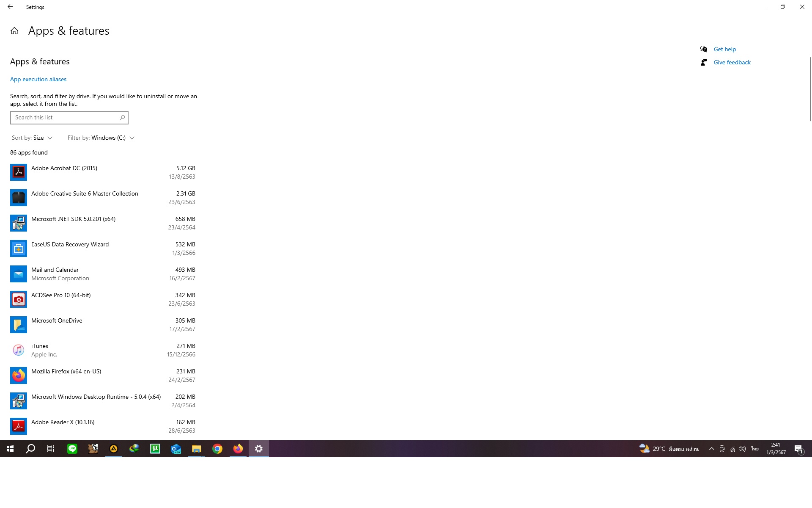Click the ACDSee Pro 10 app icon
The width and height of the screenshot is (812, 508).
pos(19,299)
